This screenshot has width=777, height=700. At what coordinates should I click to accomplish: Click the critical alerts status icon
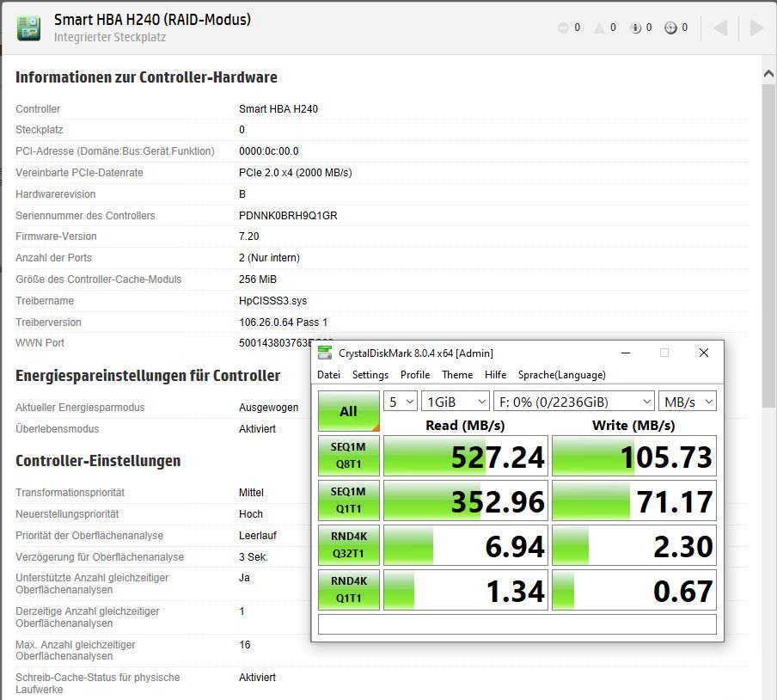point(564,28)
